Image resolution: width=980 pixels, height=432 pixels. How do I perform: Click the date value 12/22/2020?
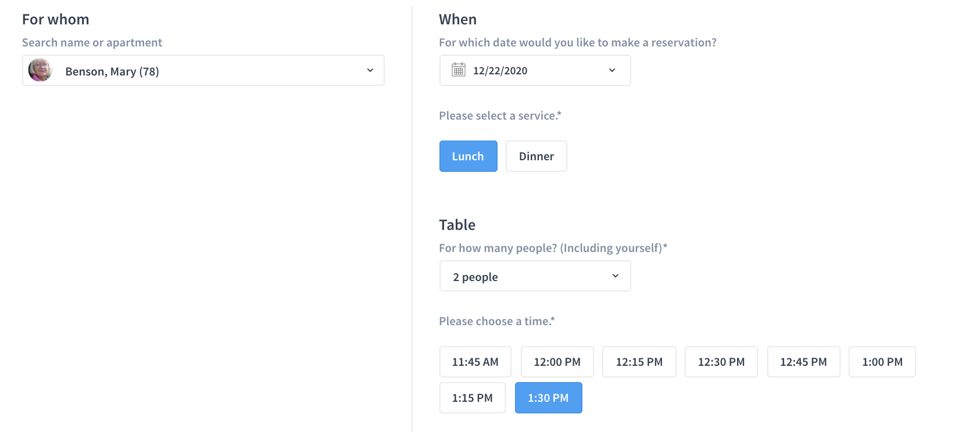coord(500,71)
